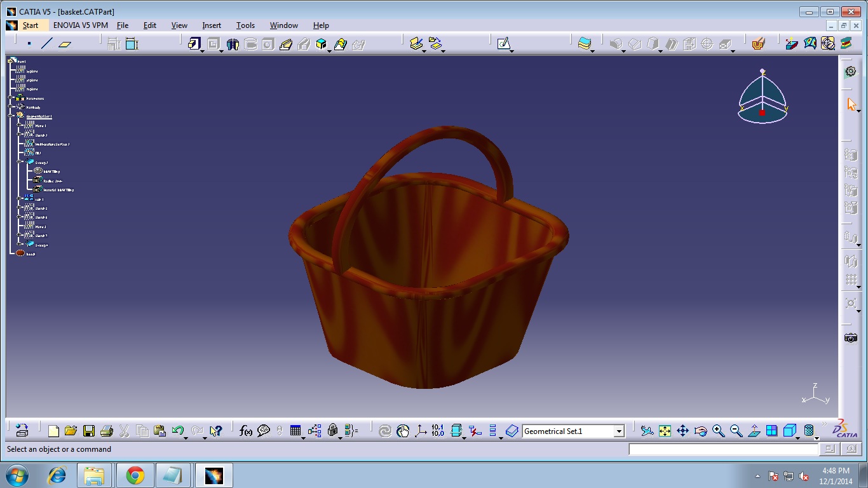
Task: Open the Sketcher tool
Action: pos(504,44)
